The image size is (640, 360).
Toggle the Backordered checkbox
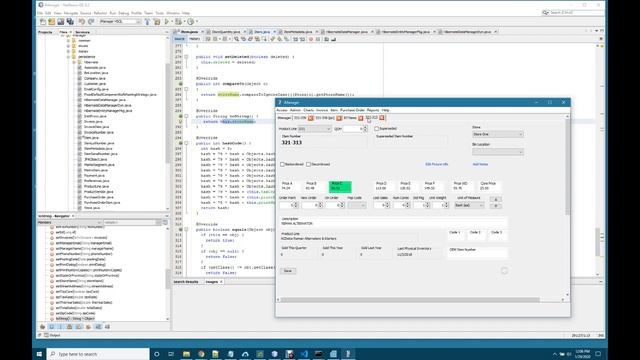[x=282, y=164]
